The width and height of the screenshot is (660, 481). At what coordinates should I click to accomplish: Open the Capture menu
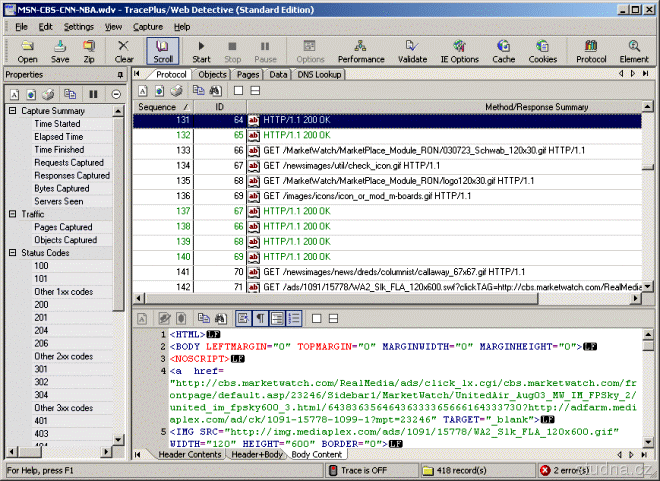148,26
